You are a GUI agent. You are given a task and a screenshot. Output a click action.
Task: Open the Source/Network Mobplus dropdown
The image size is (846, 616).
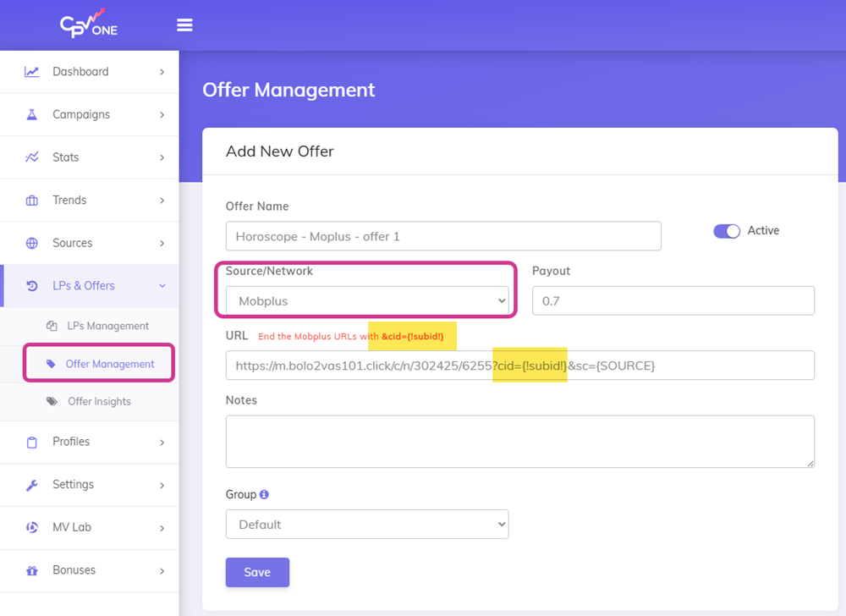click(367, 301)
